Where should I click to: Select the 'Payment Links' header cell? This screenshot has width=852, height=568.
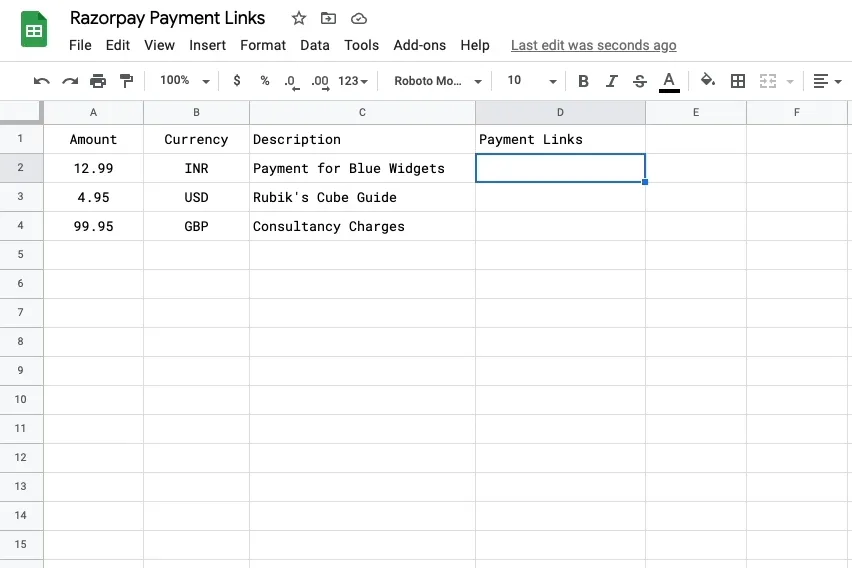[x=560, y=139]
